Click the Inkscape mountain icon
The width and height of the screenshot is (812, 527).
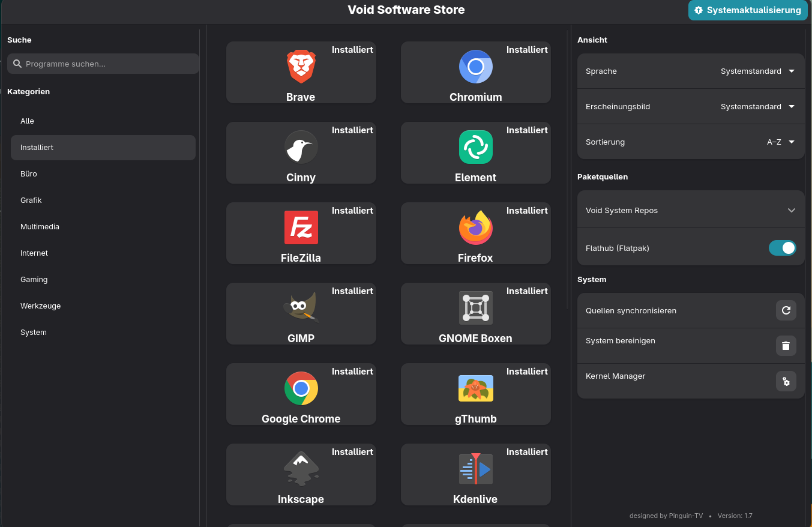coord(301,469)
